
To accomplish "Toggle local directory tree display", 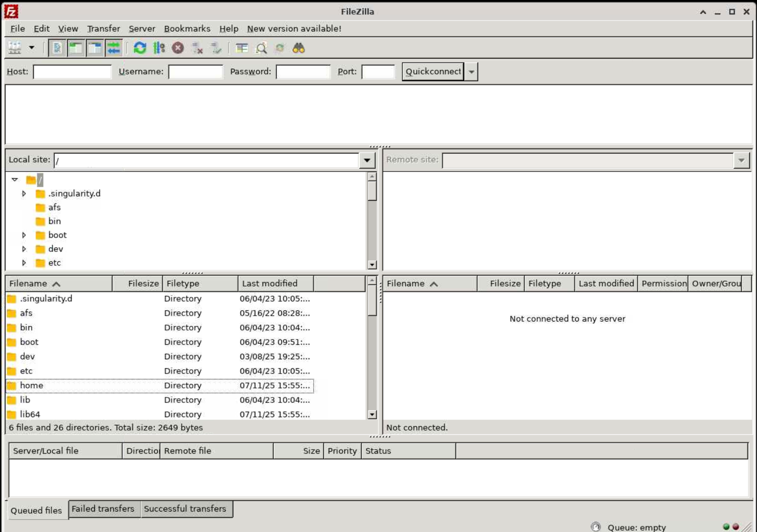I will point(76,48).
